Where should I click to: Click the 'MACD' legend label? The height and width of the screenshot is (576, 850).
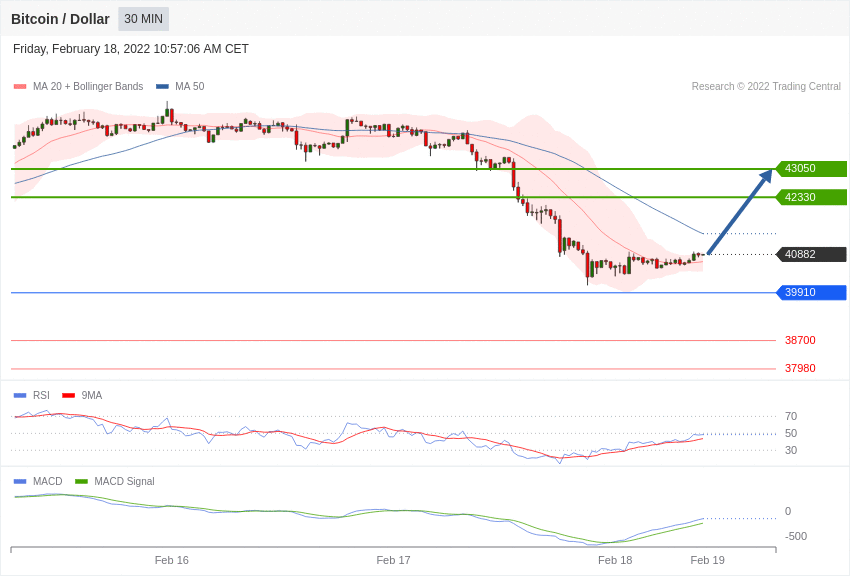[48, 481]
